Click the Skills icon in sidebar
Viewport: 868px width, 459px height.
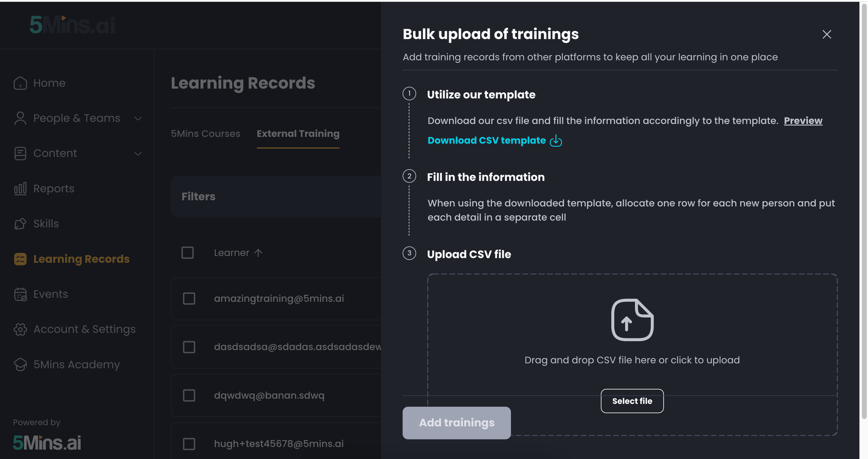point(20,224)
